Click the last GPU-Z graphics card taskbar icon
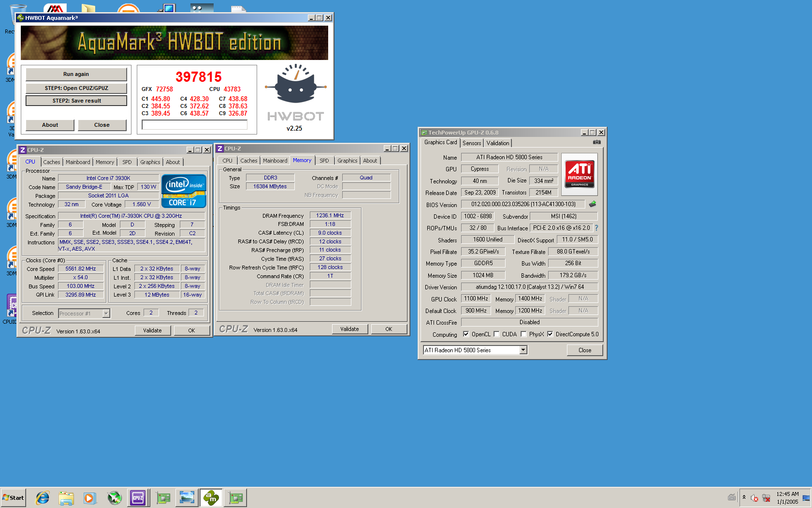Screen dimensions: 812x508 pyautogui.click(x=236, y=497)
